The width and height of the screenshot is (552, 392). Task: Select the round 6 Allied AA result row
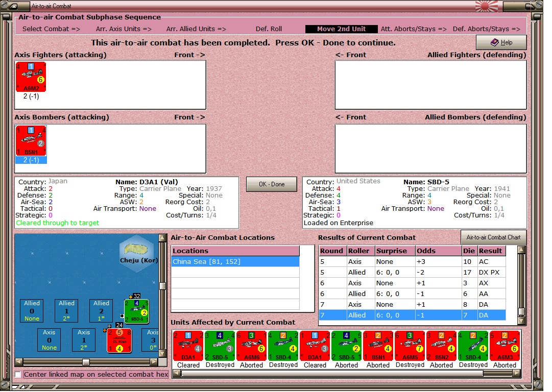tap(412, 294)
